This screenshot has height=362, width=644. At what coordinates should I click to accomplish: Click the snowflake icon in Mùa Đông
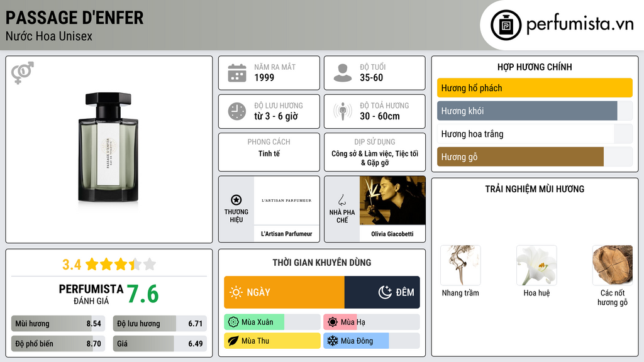[x=333, y=341]
